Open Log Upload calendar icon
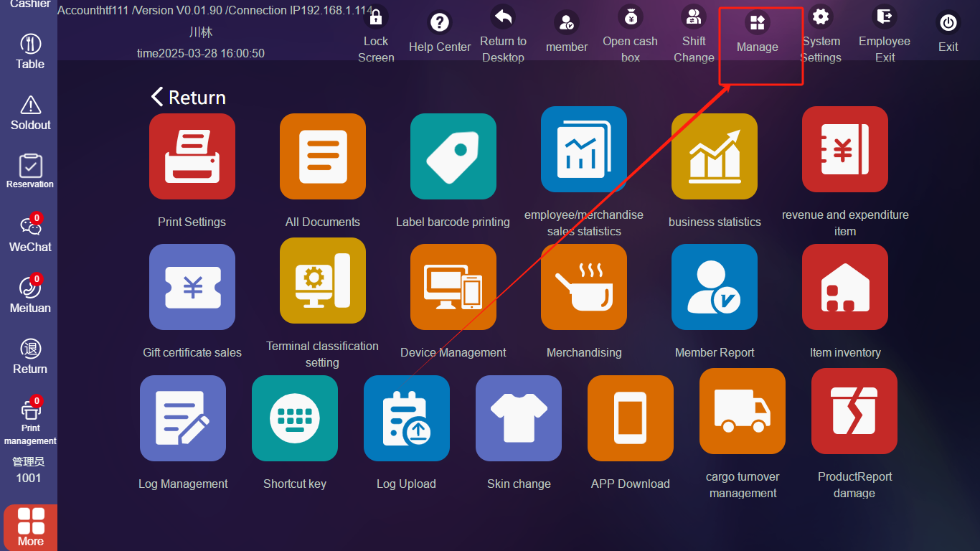 [x=406, y=418]
